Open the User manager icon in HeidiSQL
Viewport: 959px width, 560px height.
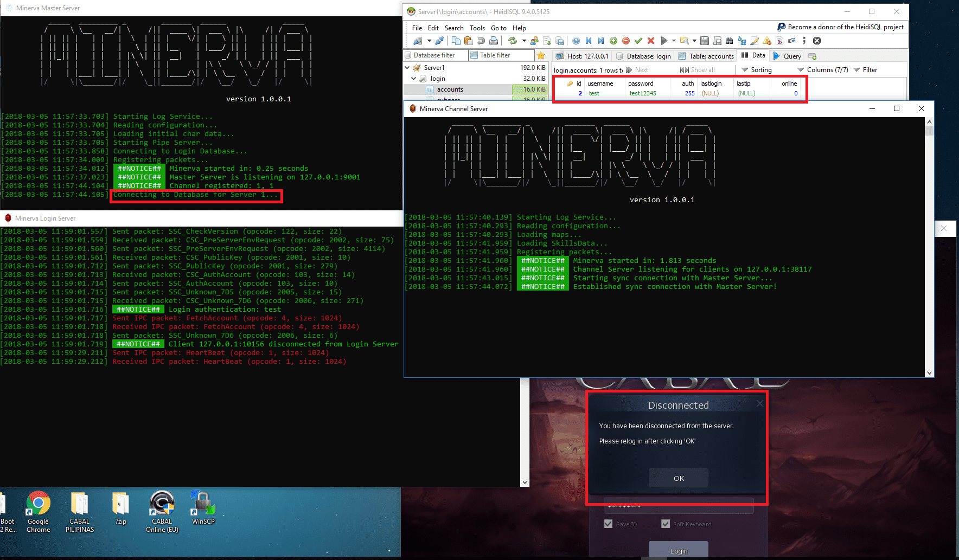[x=534, y=41]
